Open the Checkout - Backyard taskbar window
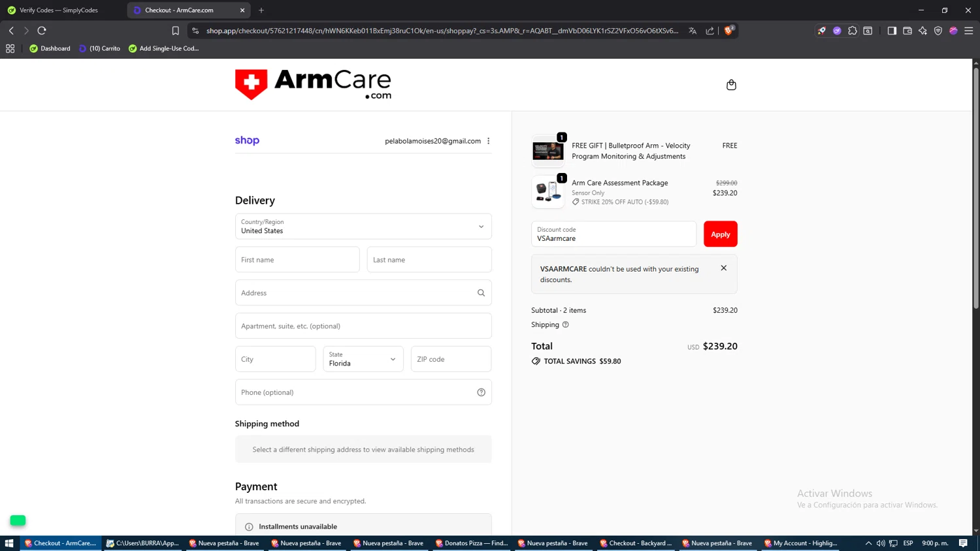Viewport: 980px width, 551px height. tap(636, 543)
